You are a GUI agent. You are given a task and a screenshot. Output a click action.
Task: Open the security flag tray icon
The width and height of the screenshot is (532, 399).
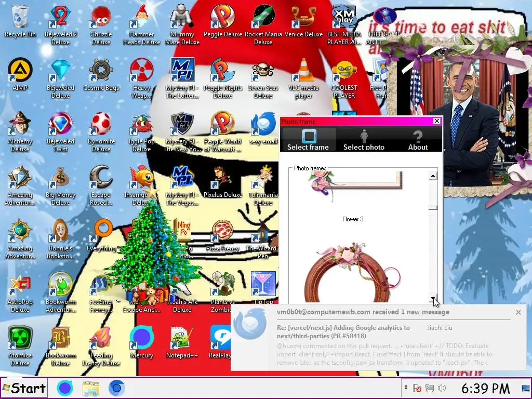coord(417,388)
